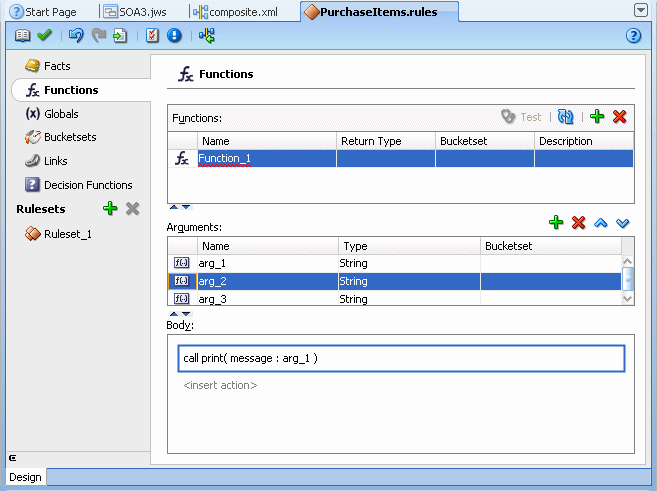Open the tab list dropdown arrow
657x491 pixels.
641,10
